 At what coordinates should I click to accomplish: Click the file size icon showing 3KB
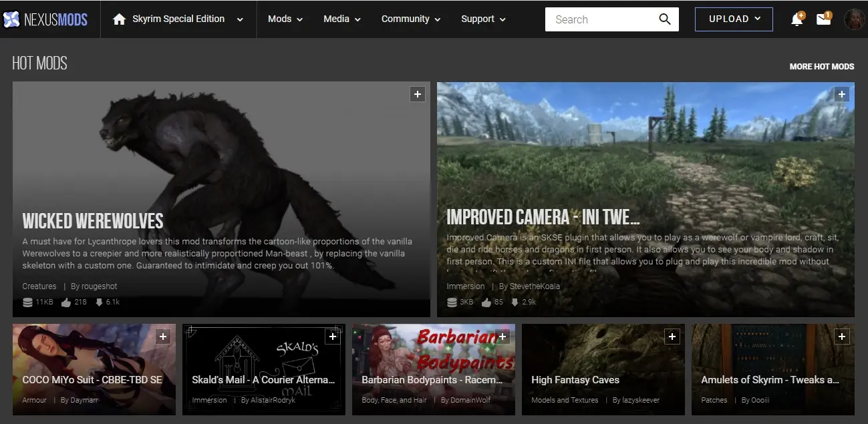pos(452,302)
